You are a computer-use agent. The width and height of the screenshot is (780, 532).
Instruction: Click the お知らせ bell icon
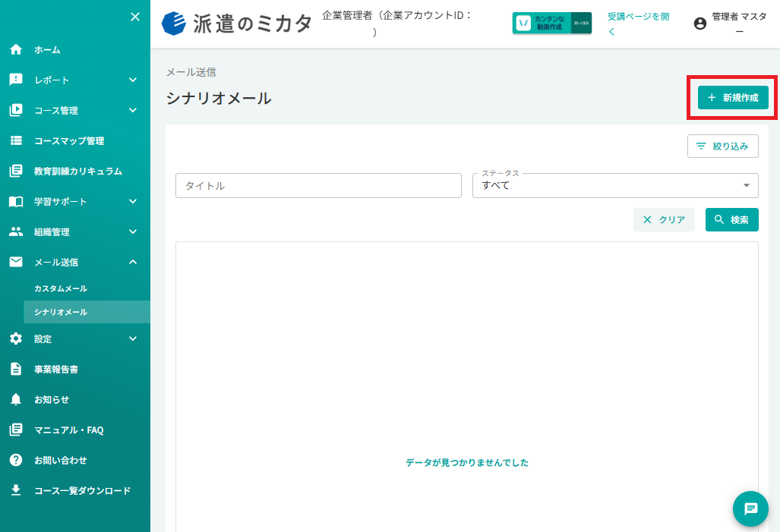tap(16, 399)
